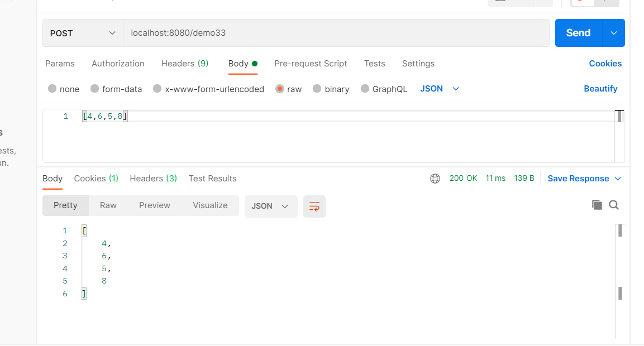Select the form-data radio button
Screen dimensions: 644x346
click(95, 89)
